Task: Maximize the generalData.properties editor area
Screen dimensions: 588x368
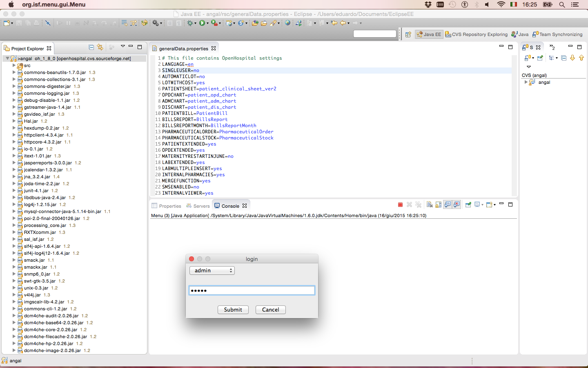Action: point(510,47)
